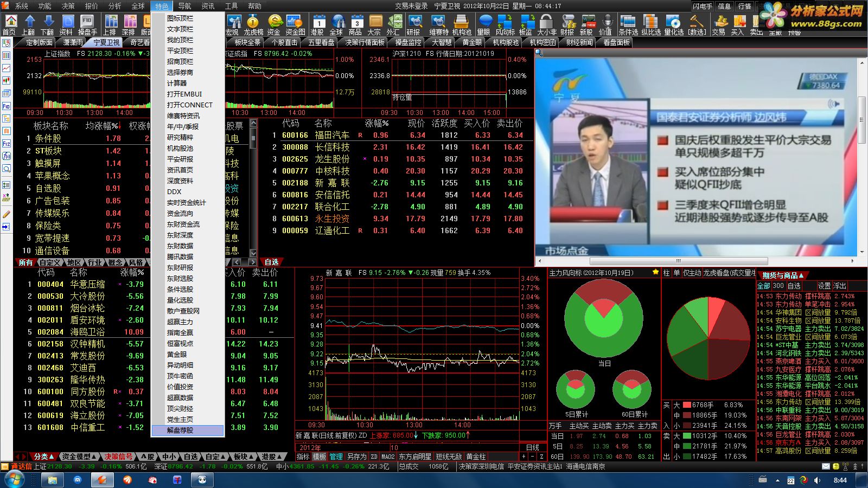Image resolution: width=868 pixels, height=488 pixels.
Task: Click the video panel horizontal scrollbar
Action: [678, 261]
